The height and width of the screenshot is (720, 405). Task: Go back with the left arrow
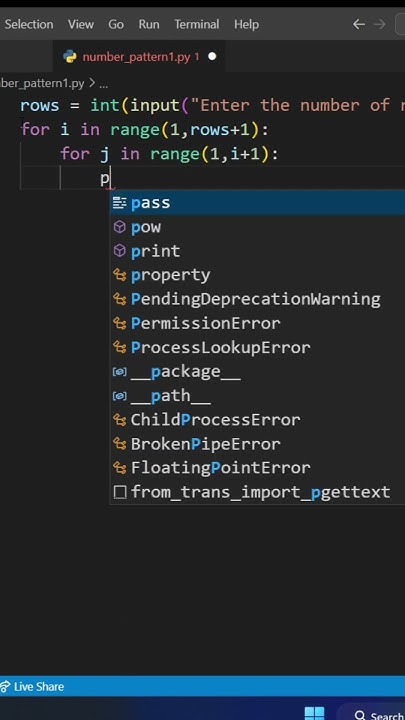[359, 24]
